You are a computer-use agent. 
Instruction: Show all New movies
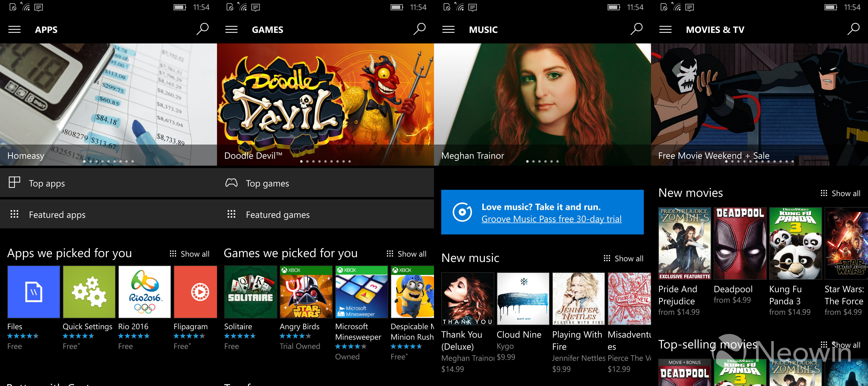coord(840,193)
